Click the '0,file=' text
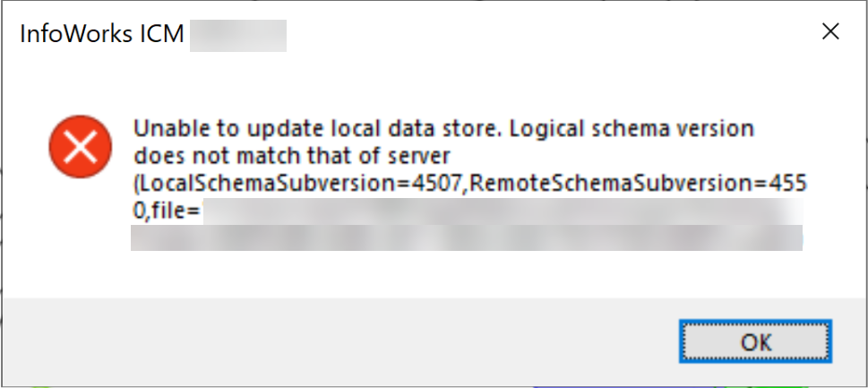Image resolution: width=868 pixels, height=388 pixels. (x=166, y=211)
